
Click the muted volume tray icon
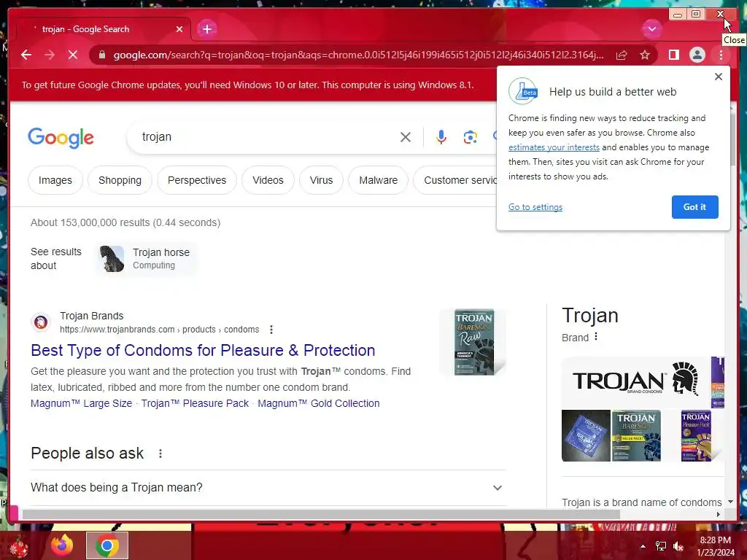tap(678, 546)
